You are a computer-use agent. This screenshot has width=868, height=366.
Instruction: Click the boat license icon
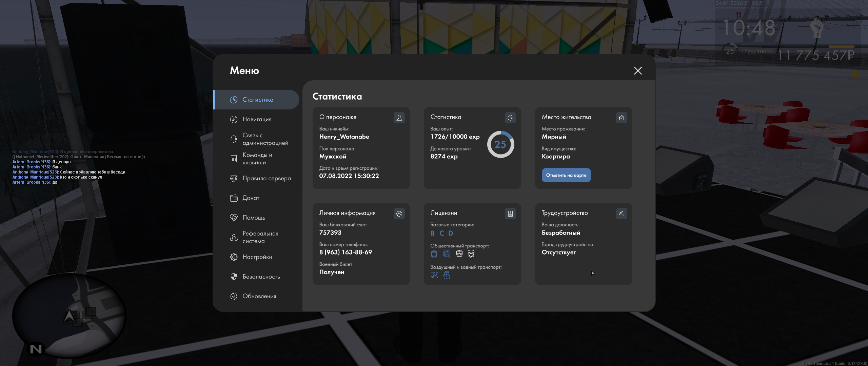pos(447,275)
